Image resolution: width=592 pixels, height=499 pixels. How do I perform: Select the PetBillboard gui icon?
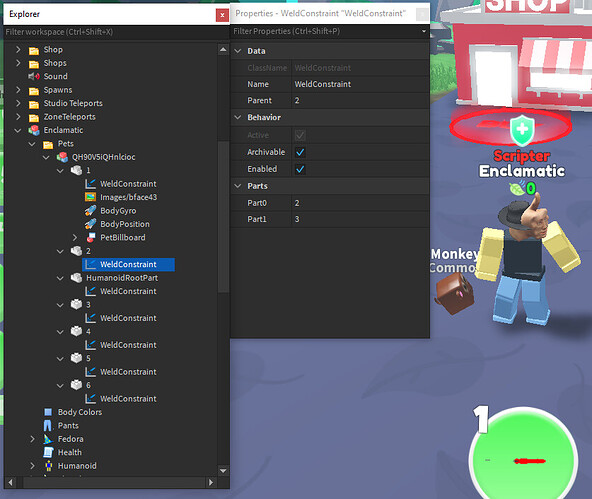91,237
